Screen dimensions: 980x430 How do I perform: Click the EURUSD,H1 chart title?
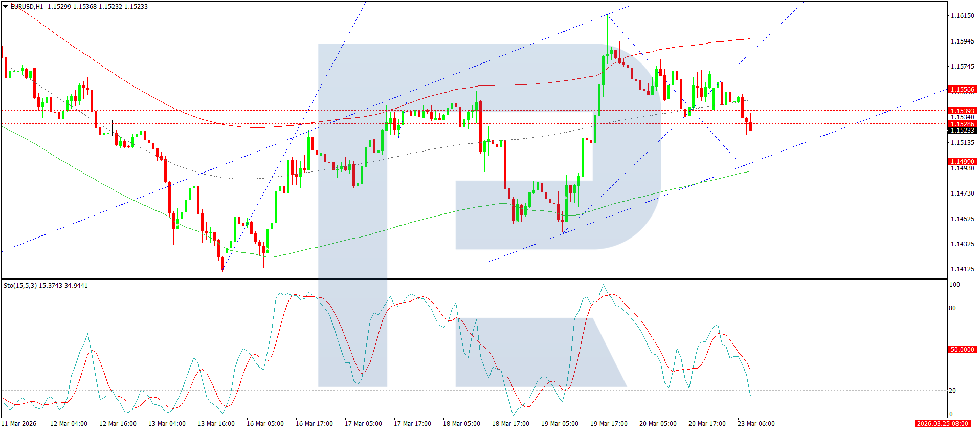[x=27, y=7]
